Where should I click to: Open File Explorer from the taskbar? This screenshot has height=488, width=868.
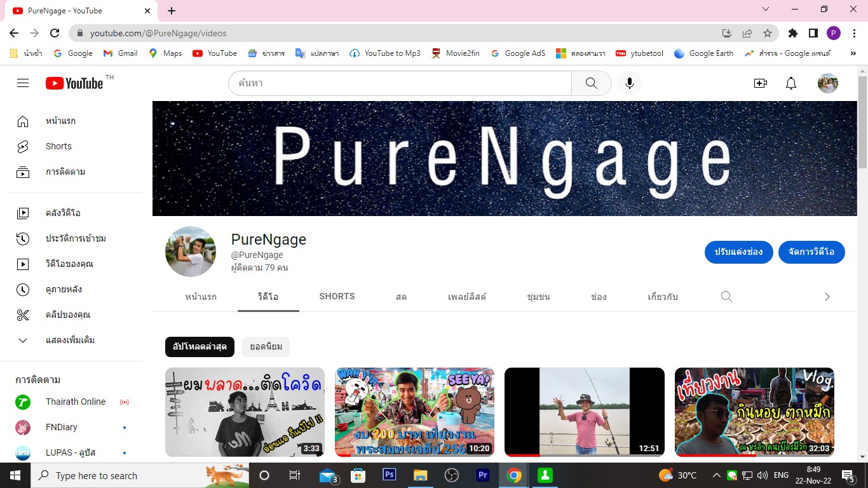click(421, 475)
